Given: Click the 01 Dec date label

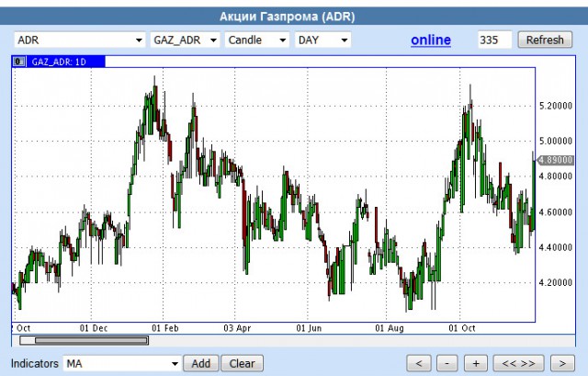Looking at the screenshot, I should coord(94,328).
